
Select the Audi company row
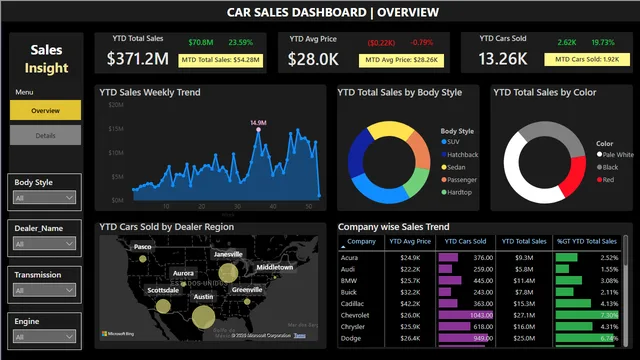click(x=480, y=269)
